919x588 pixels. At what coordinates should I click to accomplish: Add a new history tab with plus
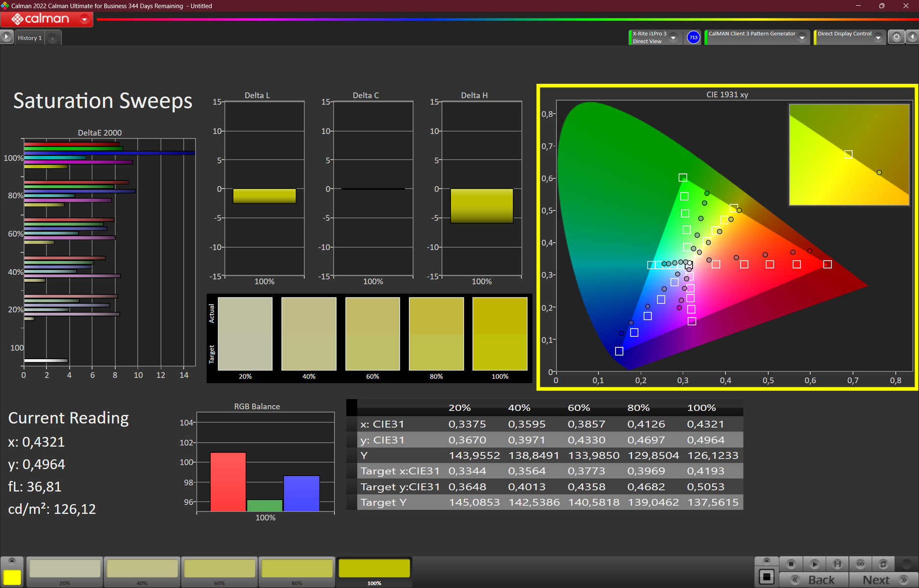(x=52, y=38)
